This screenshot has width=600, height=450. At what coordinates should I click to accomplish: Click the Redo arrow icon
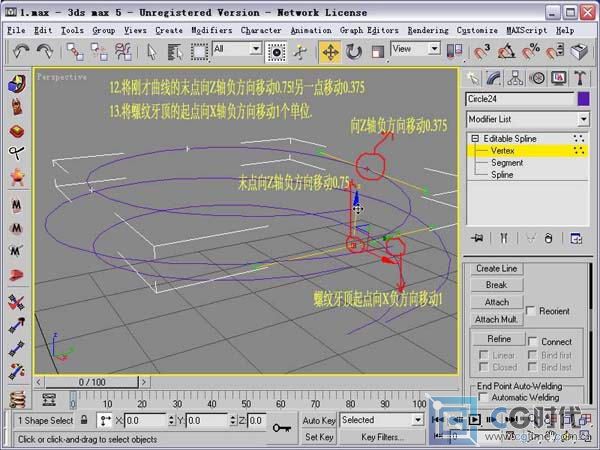[x=45, y=52]
